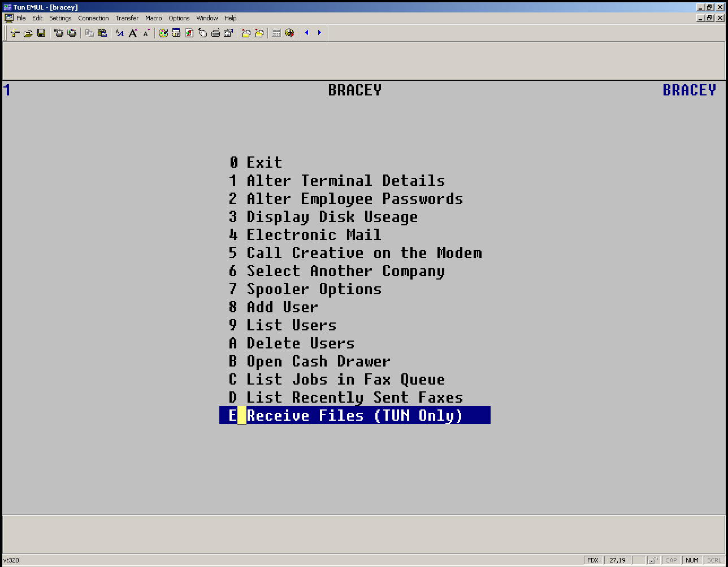Viewport: 728px width, 567px height.
Task: Click the blue left arrow icon
Action: pyautogui.click(x=307, y=33)
